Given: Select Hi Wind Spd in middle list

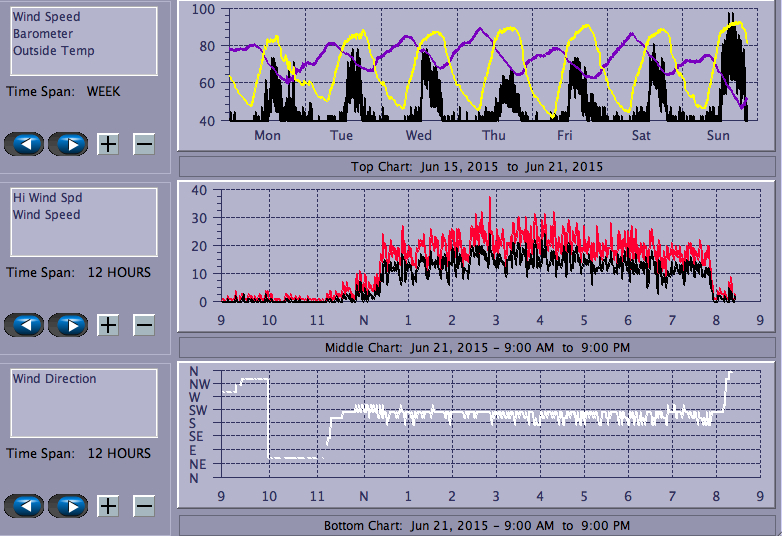Looking at the screenshot, I should (46, 198).
